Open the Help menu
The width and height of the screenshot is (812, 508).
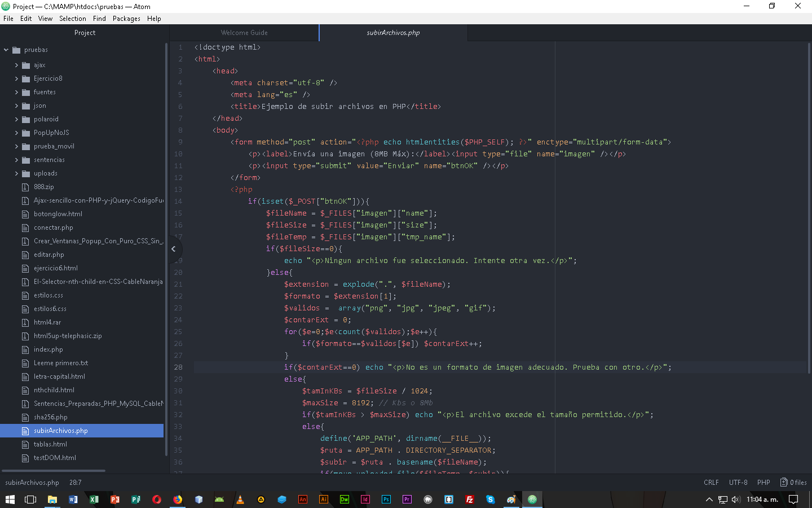tap(154, 19)
